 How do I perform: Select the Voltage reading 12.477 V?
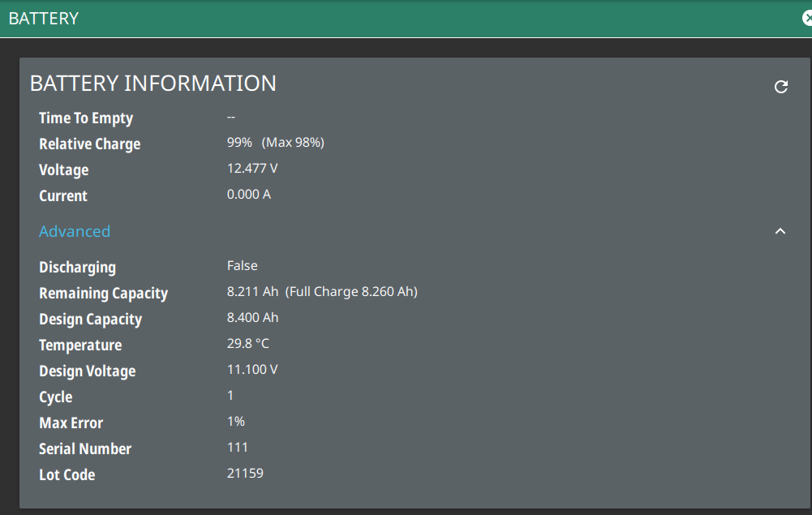[252, 169]
